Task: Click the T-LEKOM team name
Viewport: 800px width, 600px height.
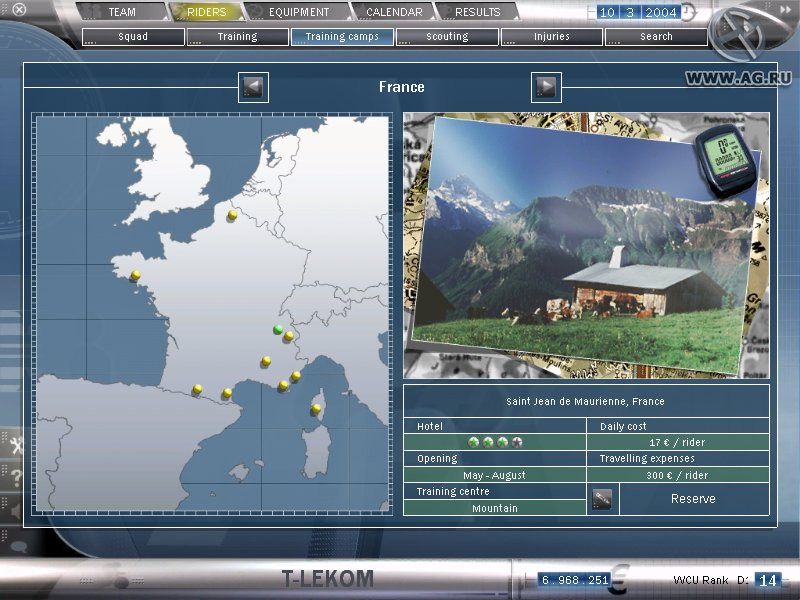Action: (328, 579)
